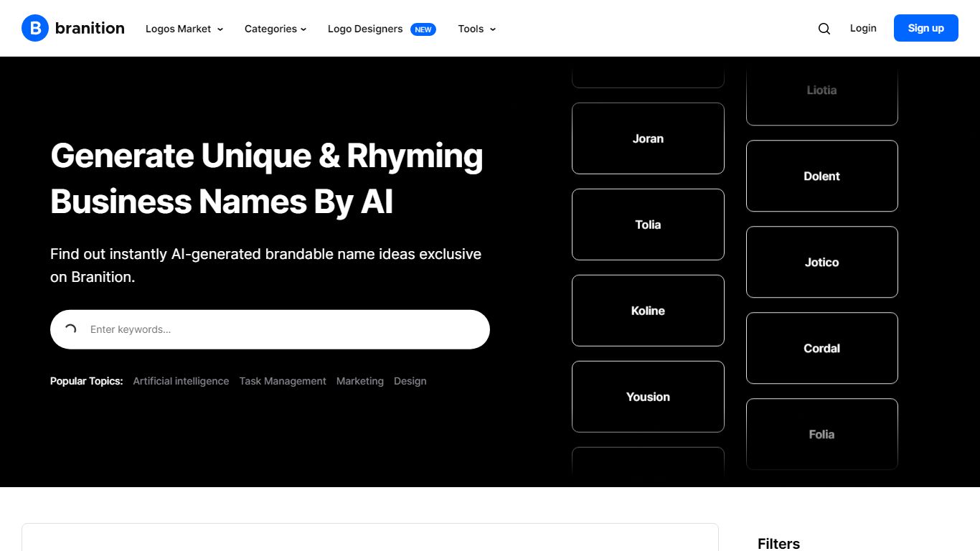Click the Filters heading in the sidebar

coord(778,543)
